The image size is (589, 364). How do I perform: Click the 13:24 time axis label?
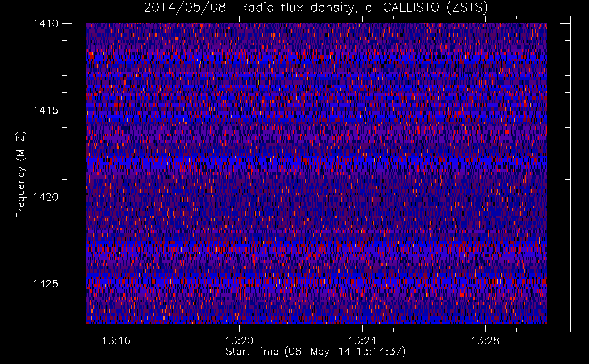362,341
